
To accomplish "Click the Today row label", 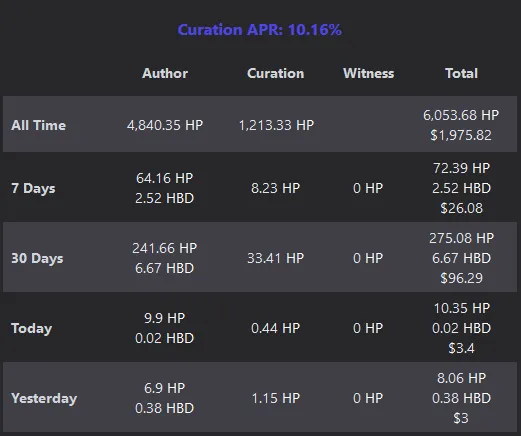I will click(x=32, y=328).
